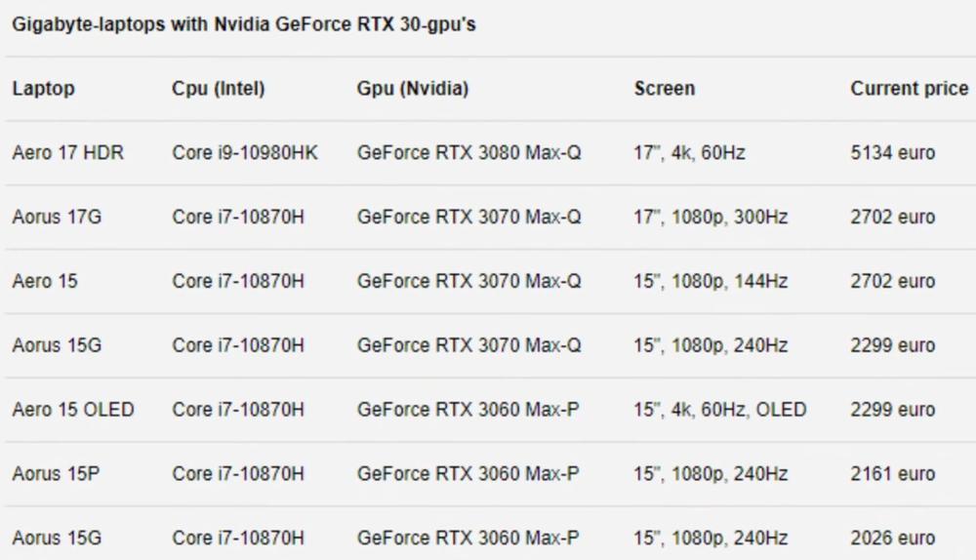Click the Screen column header
This screenshot has height=560, width=976.
665,89
